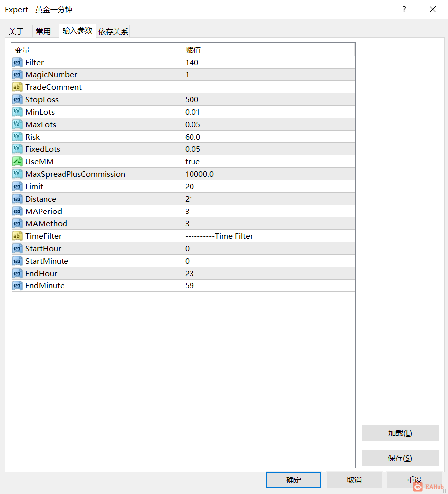Click the StopLoss variable name
Screen dimensions: 448x494
click(x=42, y=100)
